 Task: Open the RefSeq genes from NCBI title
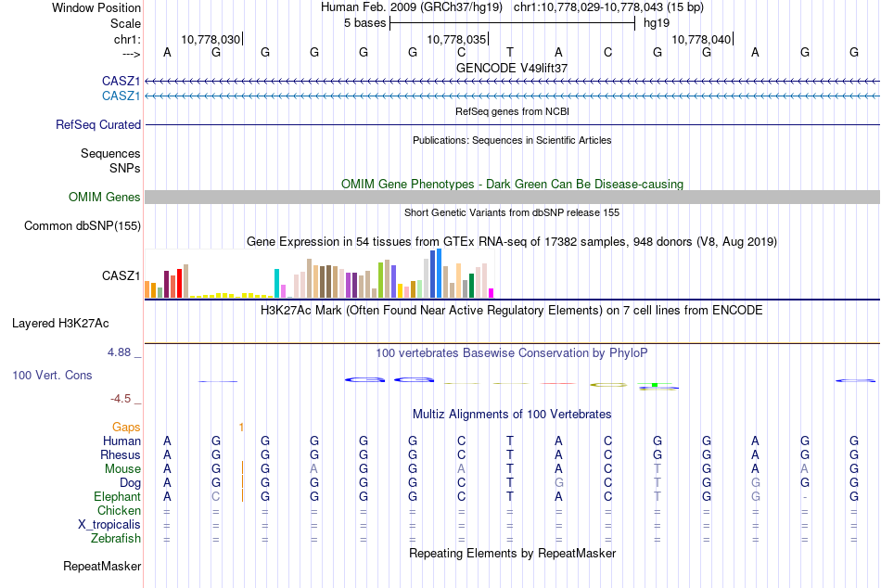pyautogui.click(x=512, y=111)
